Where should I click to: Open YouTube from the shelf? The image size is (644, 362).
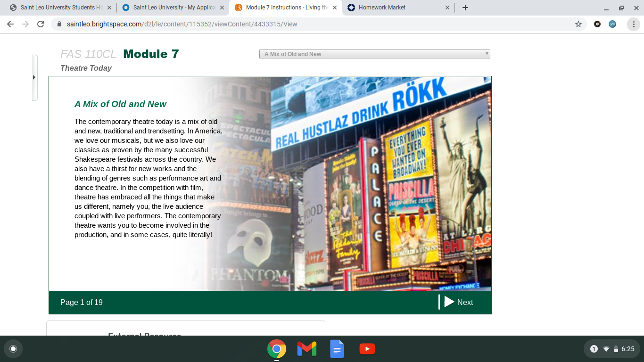click(367, 349)
